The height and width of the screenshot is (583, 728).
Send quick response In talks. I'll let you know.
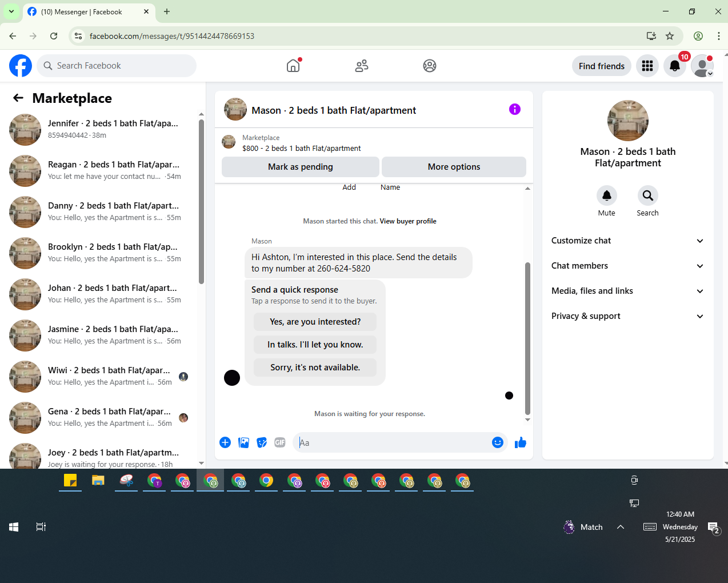tap(315, 345)
